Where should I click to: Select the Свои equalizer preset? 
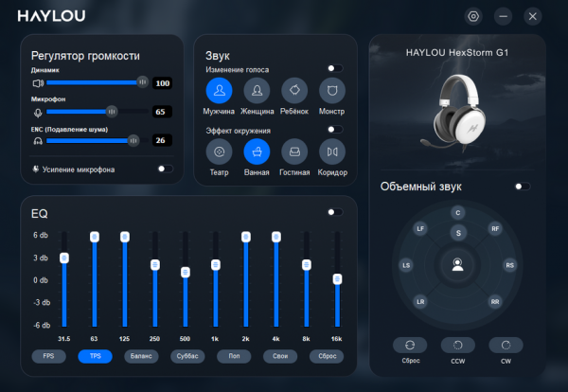pos(280,356)
